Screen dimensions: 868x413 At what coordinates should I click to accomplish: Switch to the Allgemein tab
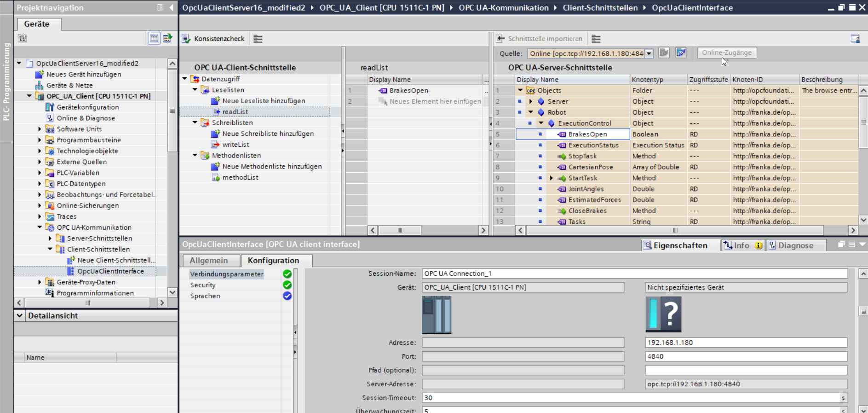(209, 261)
